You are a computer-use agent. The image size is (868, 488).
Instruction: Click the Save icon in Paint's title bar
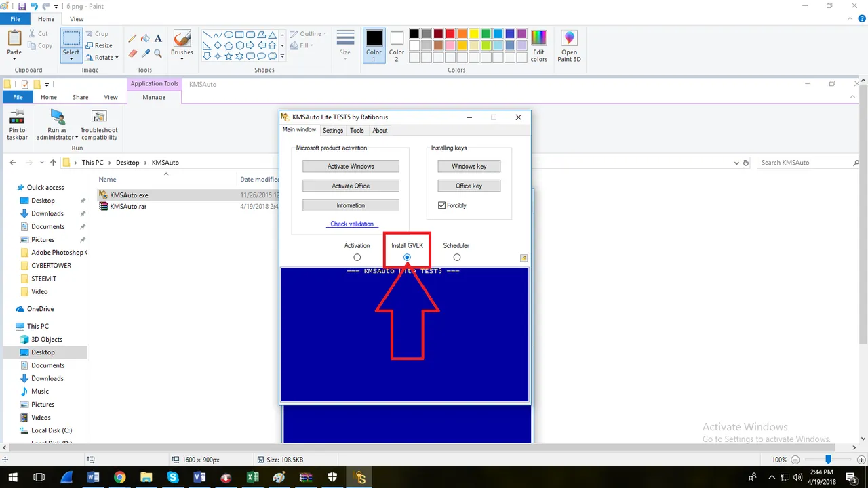(20, 6)
